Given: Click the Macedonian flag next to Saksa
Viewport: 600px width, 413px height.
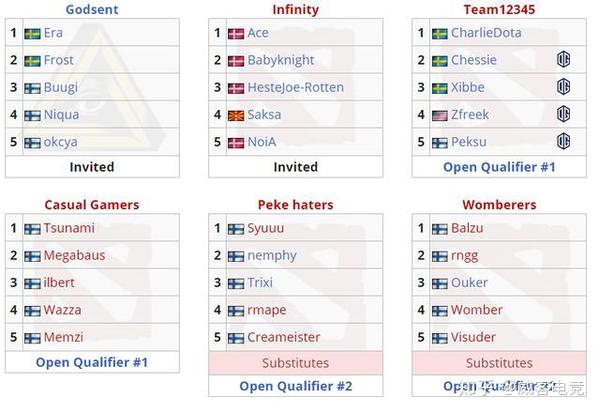Looking at the screenshot, I should [236, 115].
